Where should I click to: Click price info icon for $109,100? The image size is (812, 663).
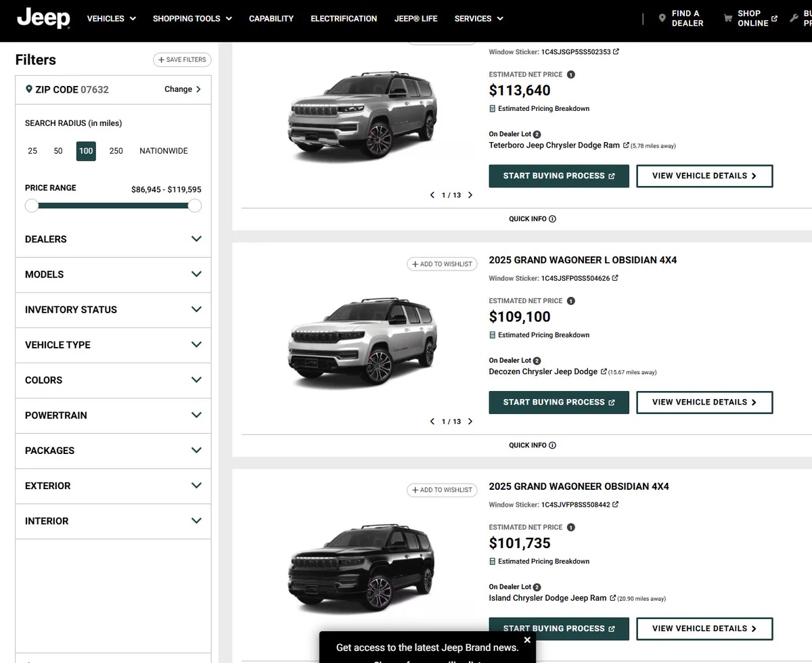pos(570,301)
